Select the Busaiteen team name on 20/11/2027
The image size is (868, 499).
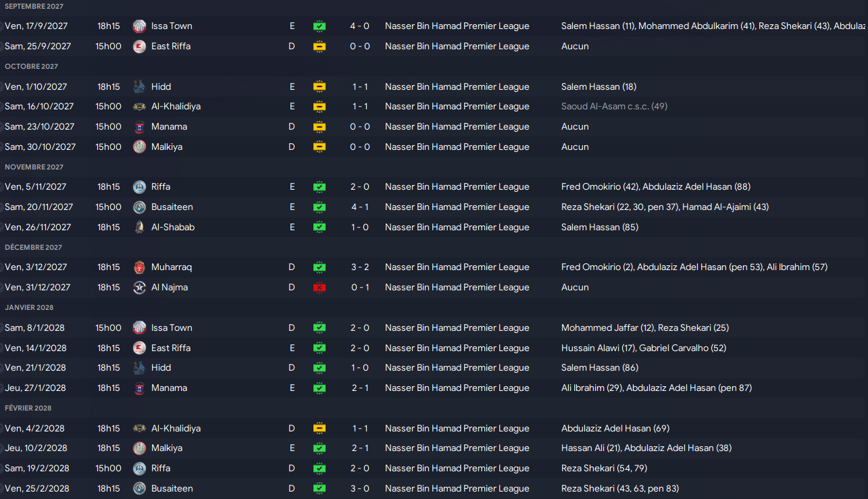[x=172, y=207]
